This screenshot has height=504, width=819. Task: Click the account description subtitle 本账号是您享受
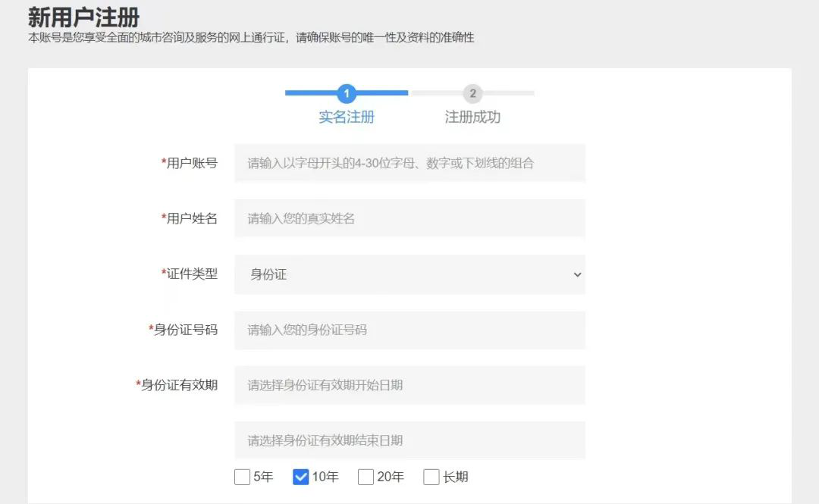[x=251, y=38]
